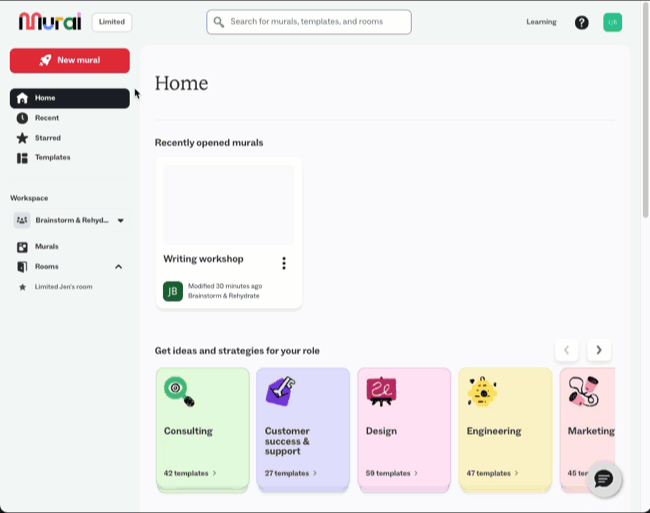
Task: Focus the murals search field
Action: click(x=309, y=22)
